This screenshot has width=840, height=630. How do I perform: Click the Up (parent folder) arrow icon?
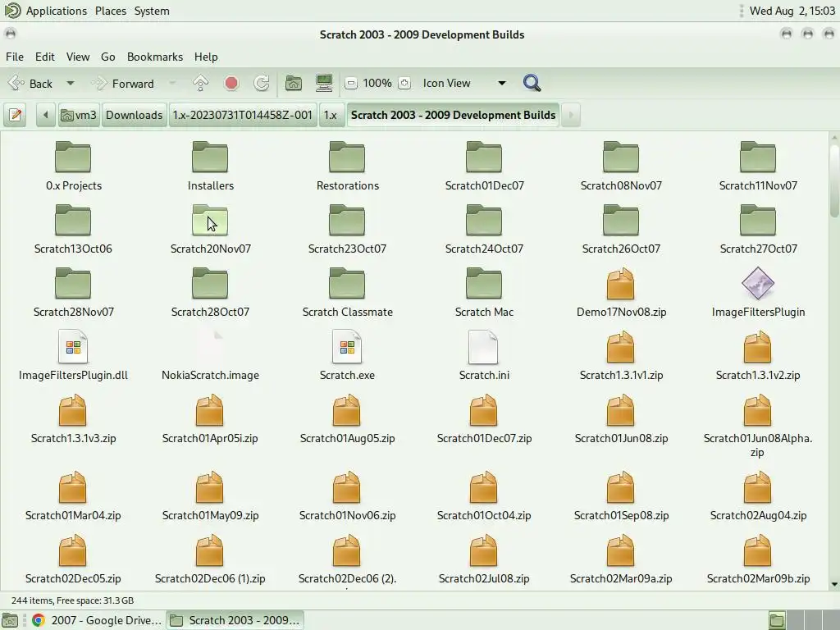(200, 83)
